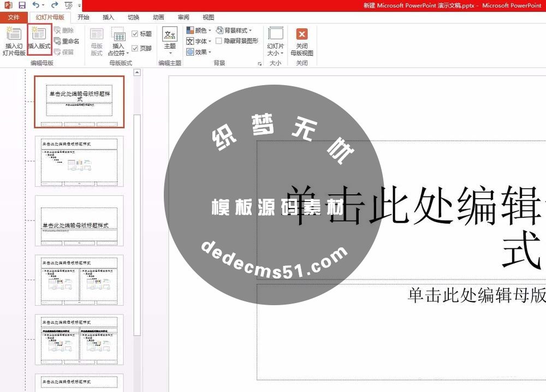Viewport: 546px width, 392px height.
Task: Open the 颜色 (Colors) picker
Action: tap(199, 30)
